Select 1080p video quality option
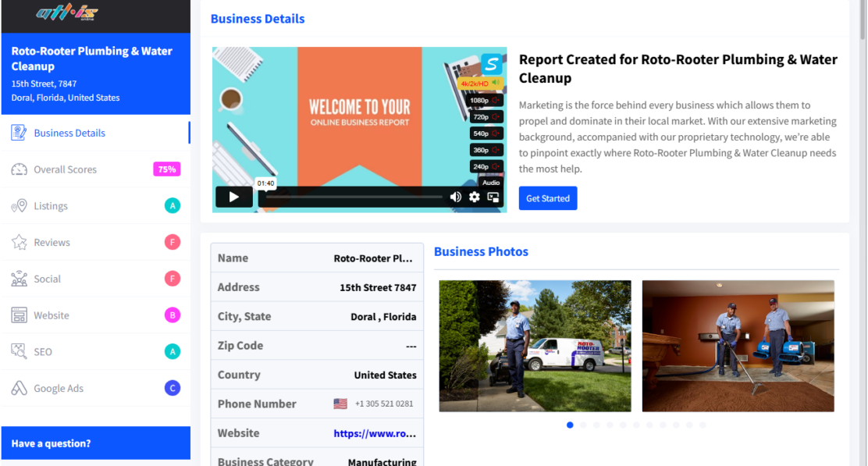868x466 pixels. [x=486, y=100]
